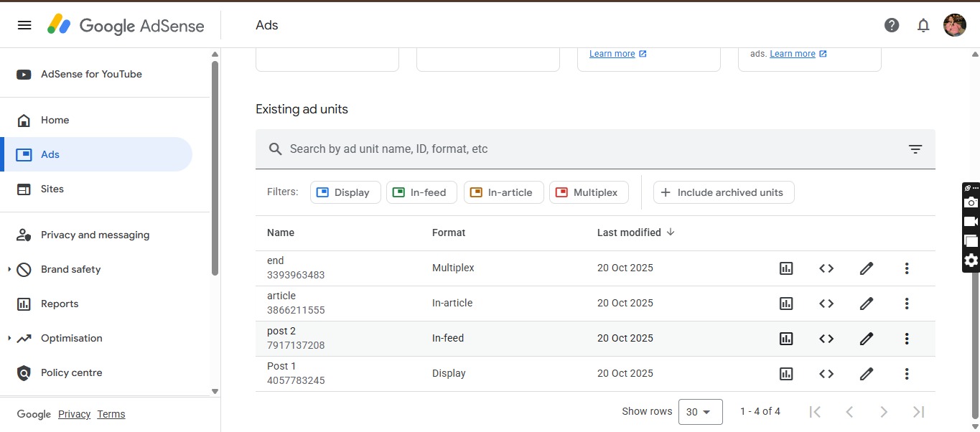This screenshot has height=432, width=980.
Task: Click the screen capture camera icon
Action: click(971, 203)
